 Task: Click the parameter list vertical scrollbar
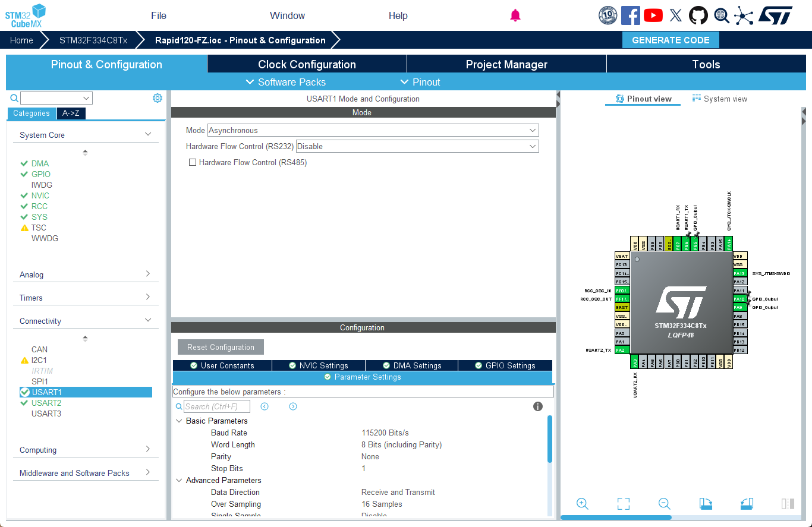[550, 438]
